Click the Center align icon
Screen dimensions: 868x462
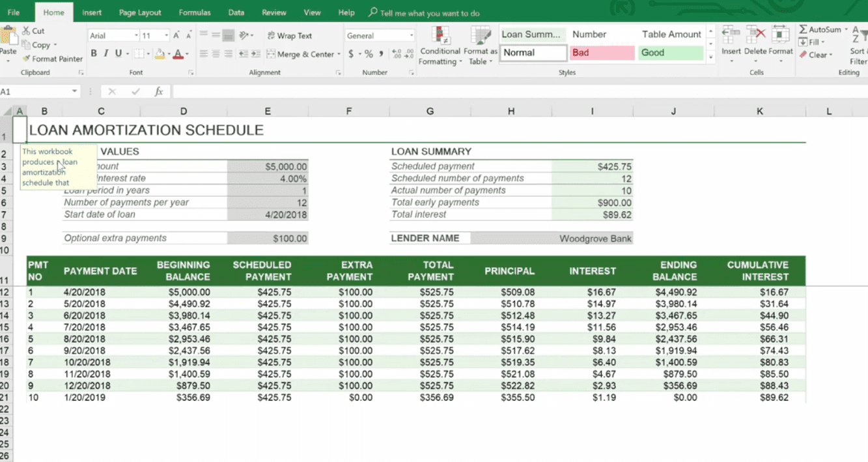point(216,54)
